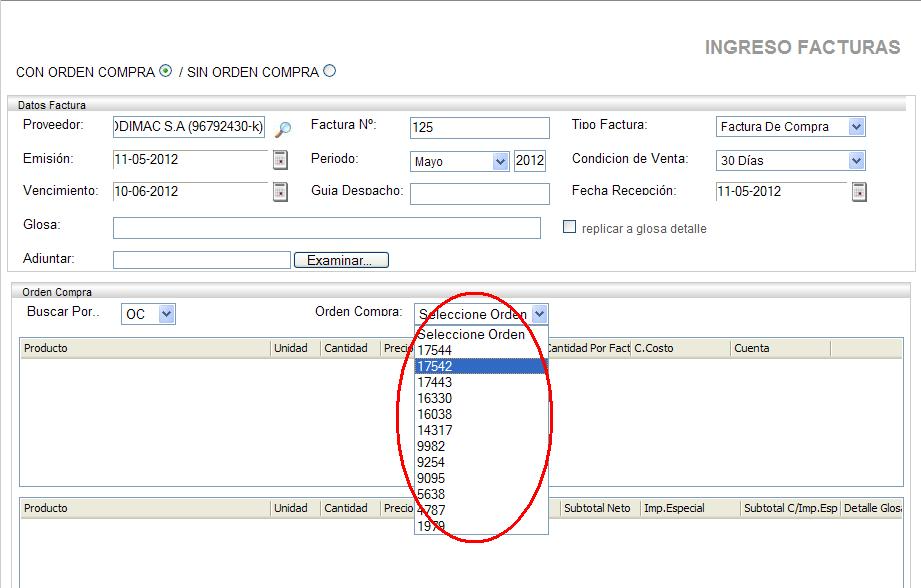This screenshot has height=588, width=921.
Task: Select the CON ORDEN COMPRA radio button
Action: (x=166, y=71)
